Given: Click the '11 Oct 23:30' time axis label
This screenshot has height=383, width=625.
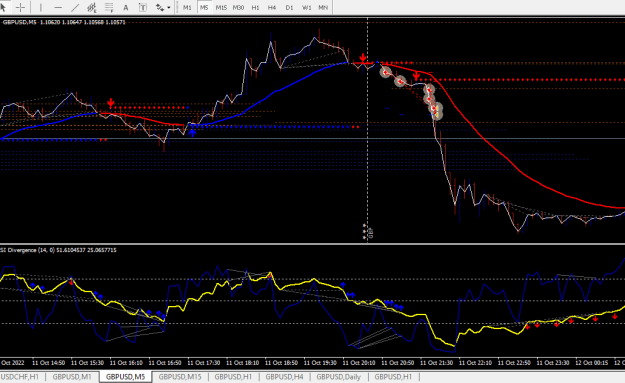Looking at the screenshot, I should pyautogui.click(x=553, y=363).
